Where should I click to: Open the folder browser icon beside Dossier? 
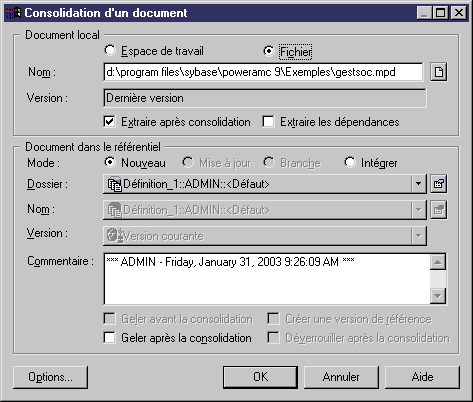click(438, 184)
